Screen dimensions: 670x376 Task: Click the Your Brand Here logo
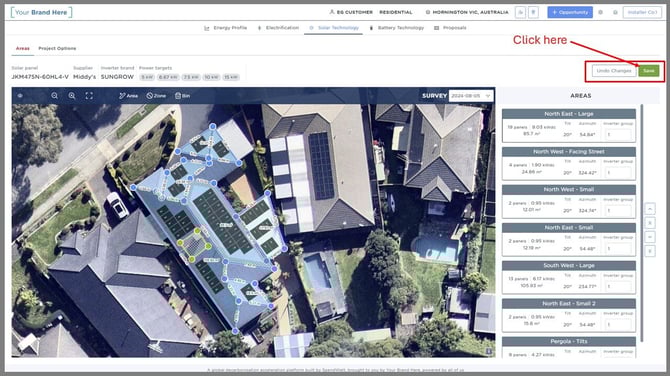click(41, 12)
